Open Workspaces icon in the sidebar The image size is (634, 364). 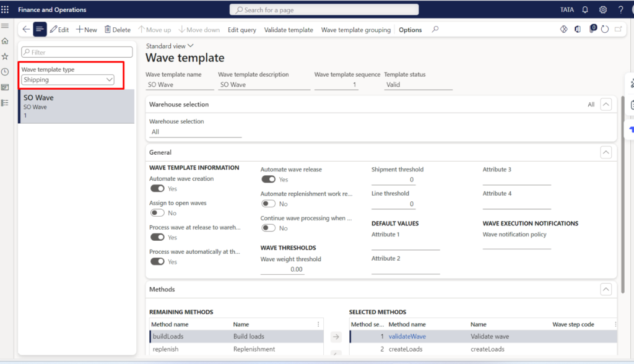pyautogui.click(x=5, y=87)
